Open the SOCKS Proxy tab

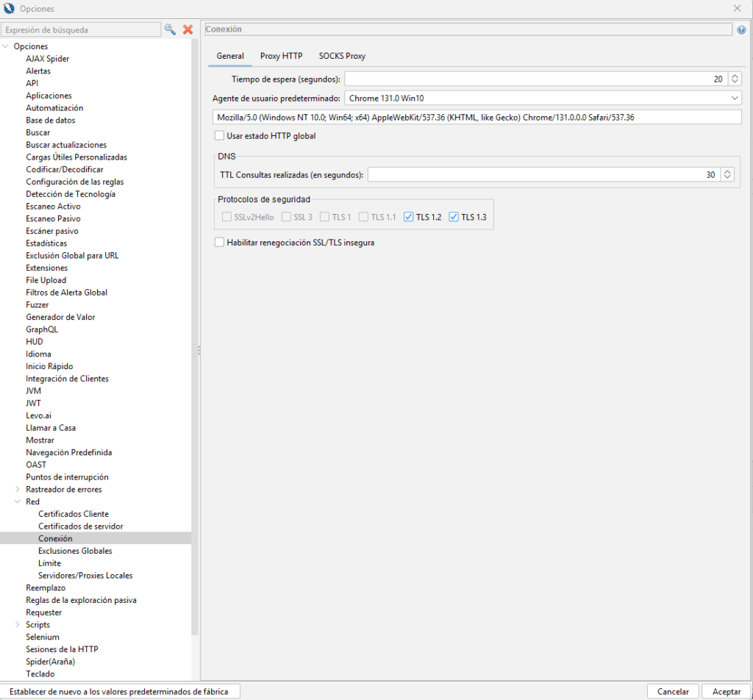click(x=342, y=56)
